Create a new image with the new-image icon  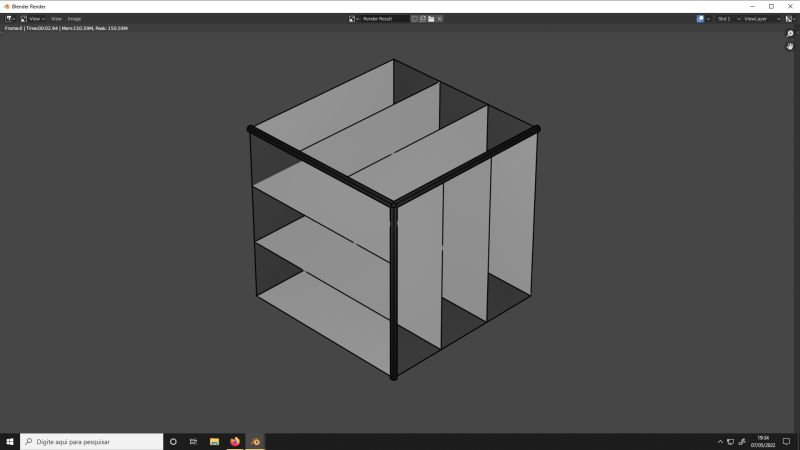click(423, 19)
